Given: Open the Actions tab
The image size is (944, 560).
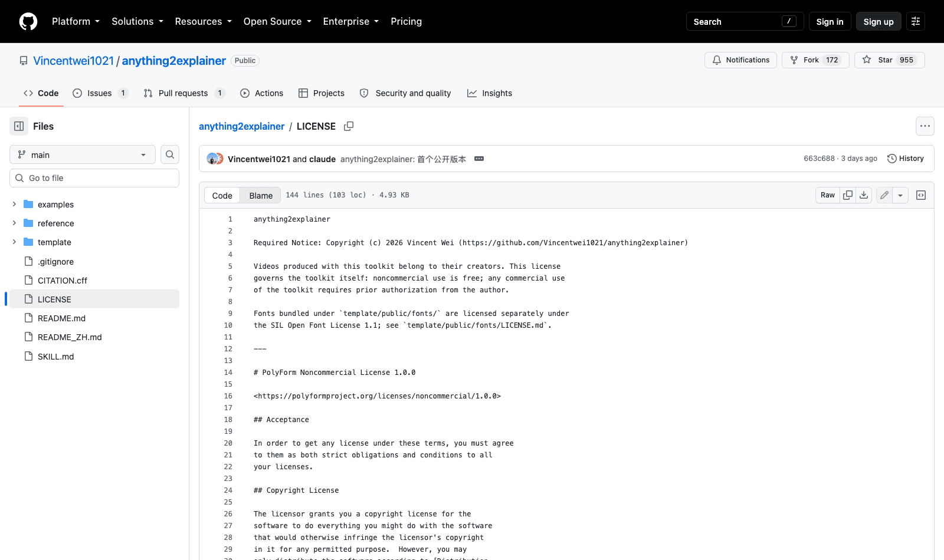Looking at the screenshot, I should tap(261, 93).
